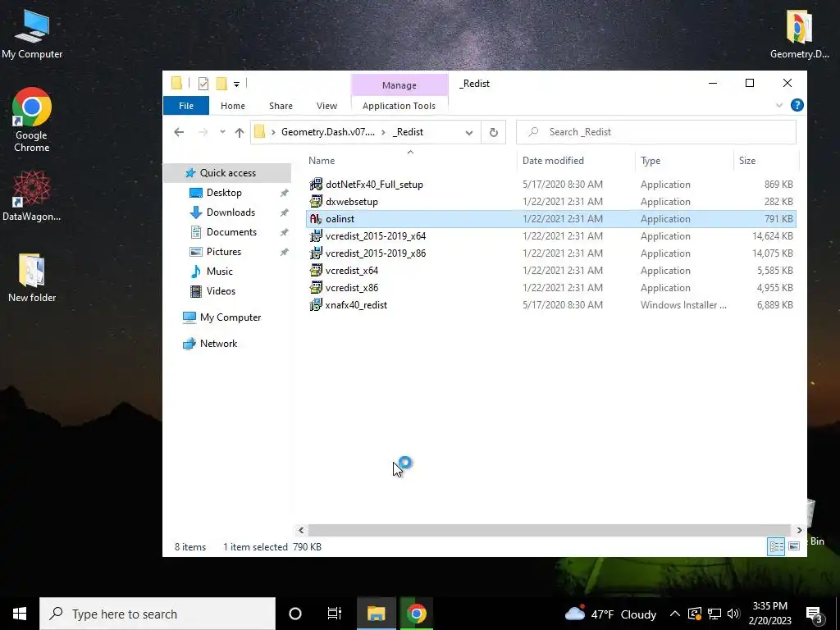Image resolution: width=840 pixels, height=630 pixels.
Task: Click the Cortana circle button
Action: pyautogui.click(x=295, y=614)
